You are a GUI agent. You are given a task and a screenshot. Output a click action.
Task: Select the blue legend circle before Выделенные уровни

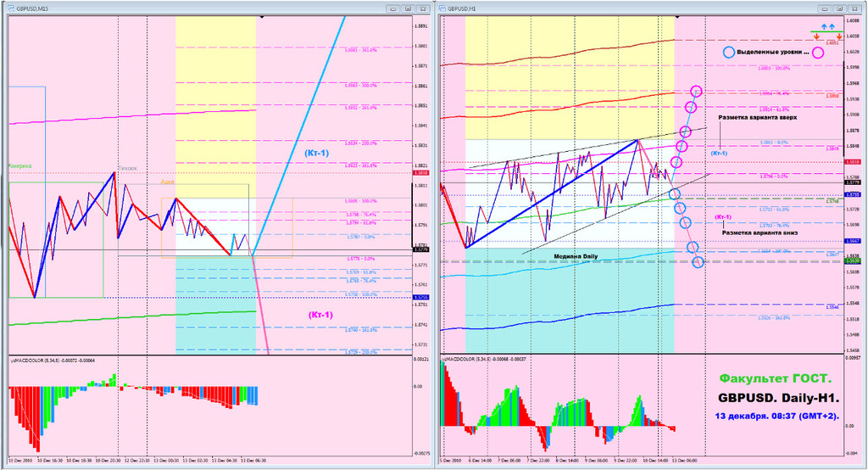(x=729, y=53)
